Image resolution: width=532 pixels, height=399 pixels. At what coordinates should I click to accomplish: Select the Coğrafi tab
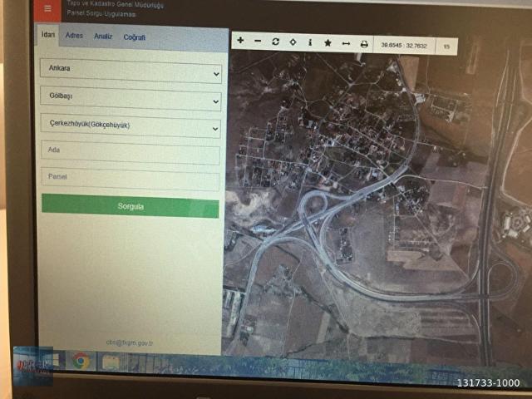135,37
